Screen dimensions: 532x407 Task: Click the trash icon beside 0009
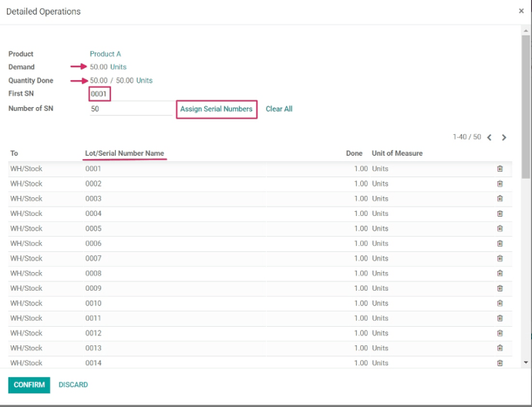pyautogui.click(x=500, y=288)
